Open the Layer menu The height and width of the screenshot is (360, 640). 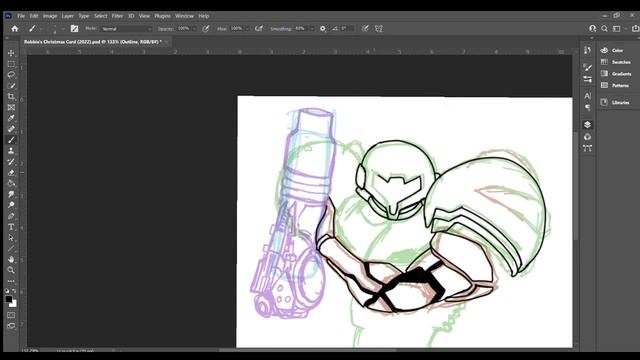(x=68, y=16)
